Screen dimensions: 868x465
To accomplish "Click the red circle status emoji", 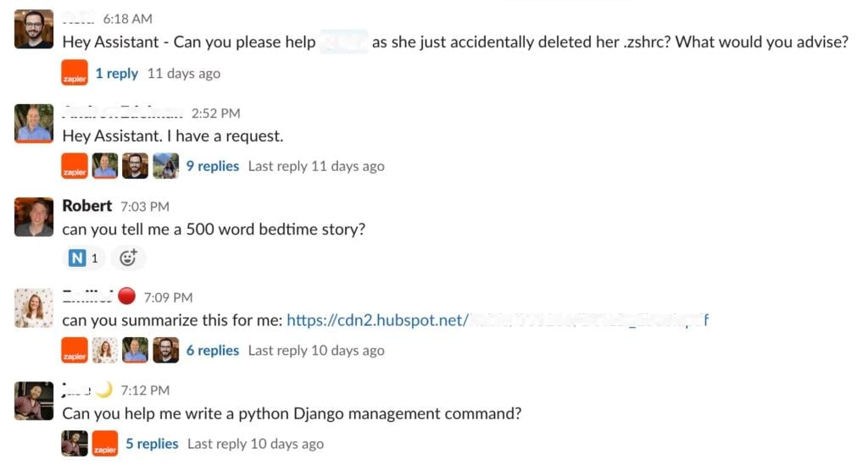I will click(x=126, y=296).
